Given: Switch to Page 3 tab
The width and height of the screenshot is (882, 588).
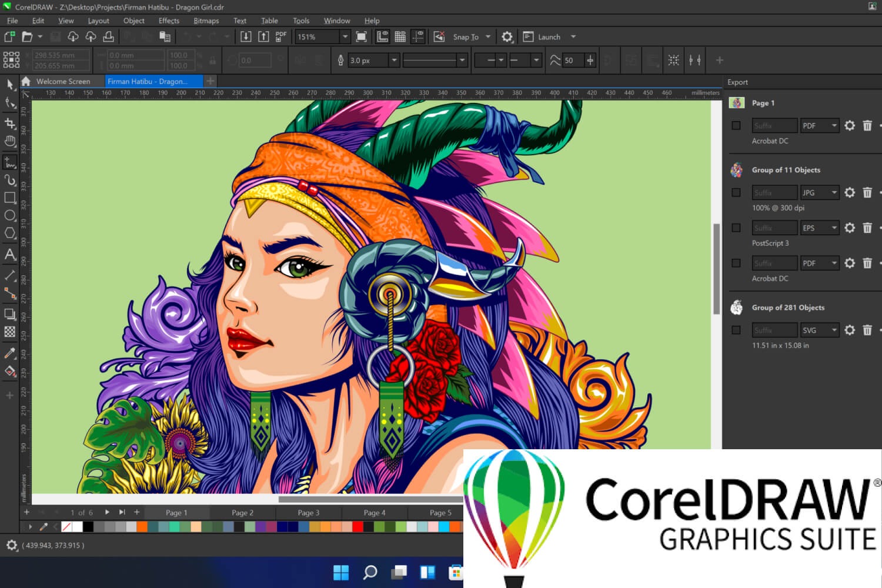Looking at the screenshot, I should 309,513.
